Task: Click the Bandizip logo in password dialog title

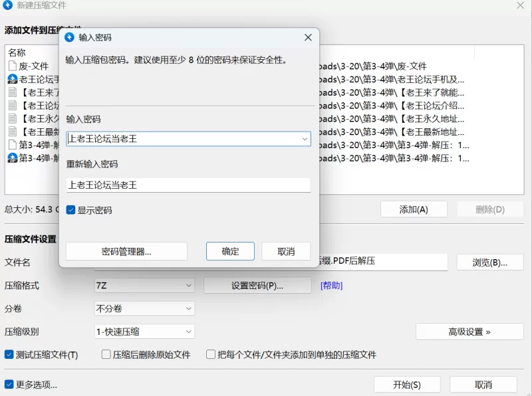Action: (x=70, y=37)
